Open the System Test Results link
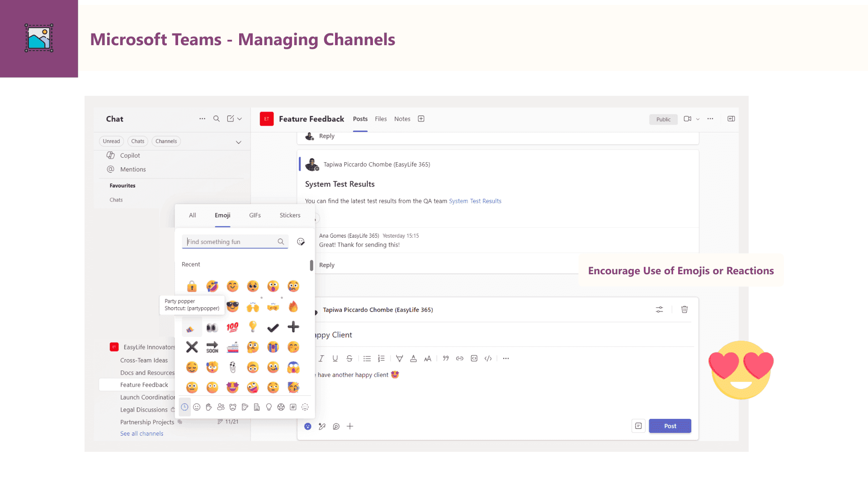 (x=475, y=201)
